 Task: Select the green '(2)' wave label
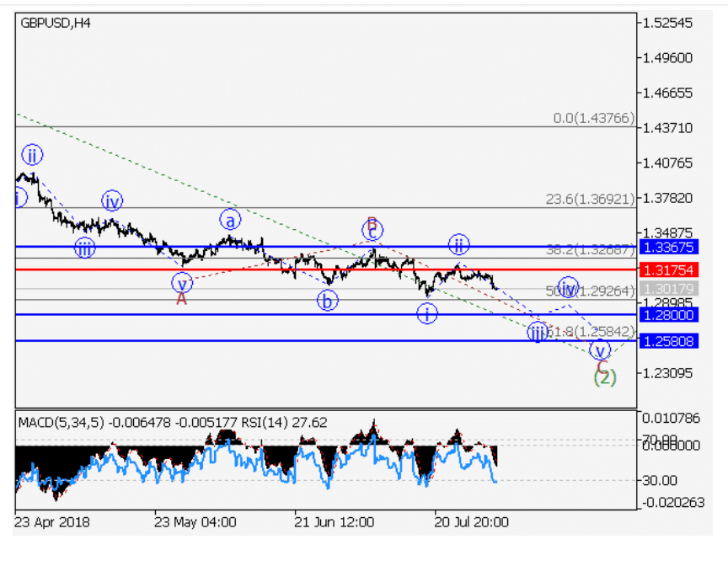[x=604, y=377]
